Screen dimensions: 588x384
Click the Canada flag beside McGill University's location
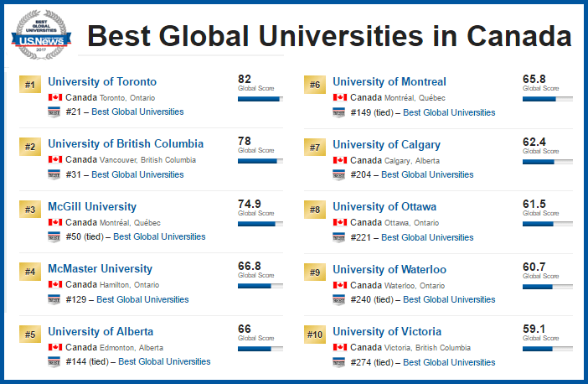tap(55, 222)
